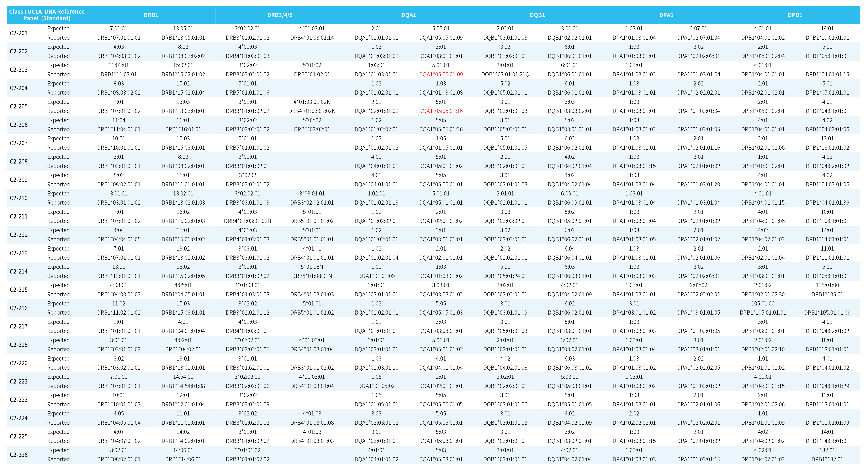Image resolution: width=868 pixels, height=472 pixels.
Task: Click the DRB5*01:08:01N cell
Action: (312, 276)
